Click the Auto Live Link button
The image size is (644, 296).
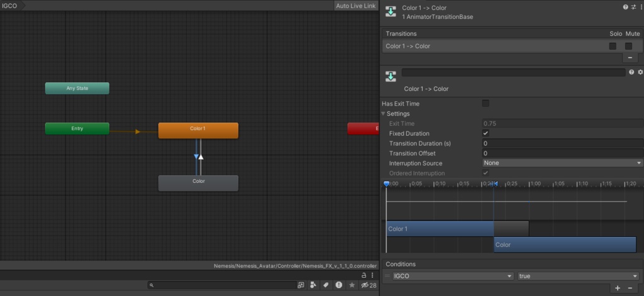pos(355,6)
